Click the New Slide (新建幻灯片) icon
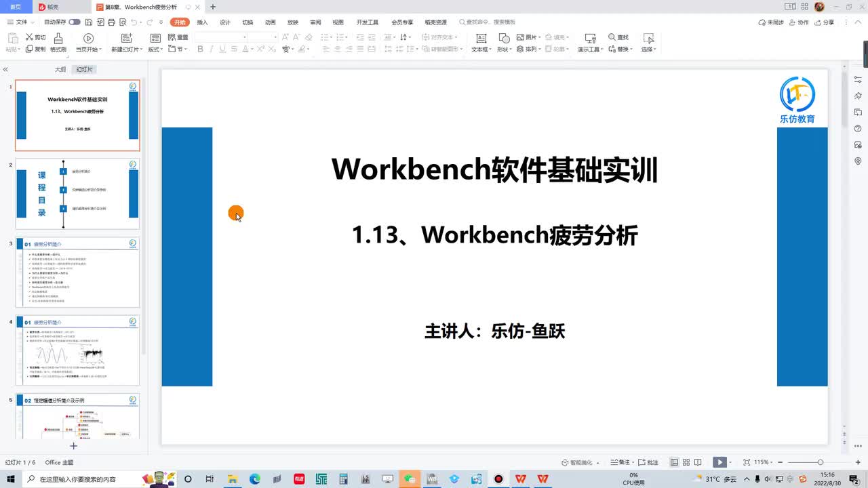The image size is (868, 488). pyautogui.click(x=127, y=39)
